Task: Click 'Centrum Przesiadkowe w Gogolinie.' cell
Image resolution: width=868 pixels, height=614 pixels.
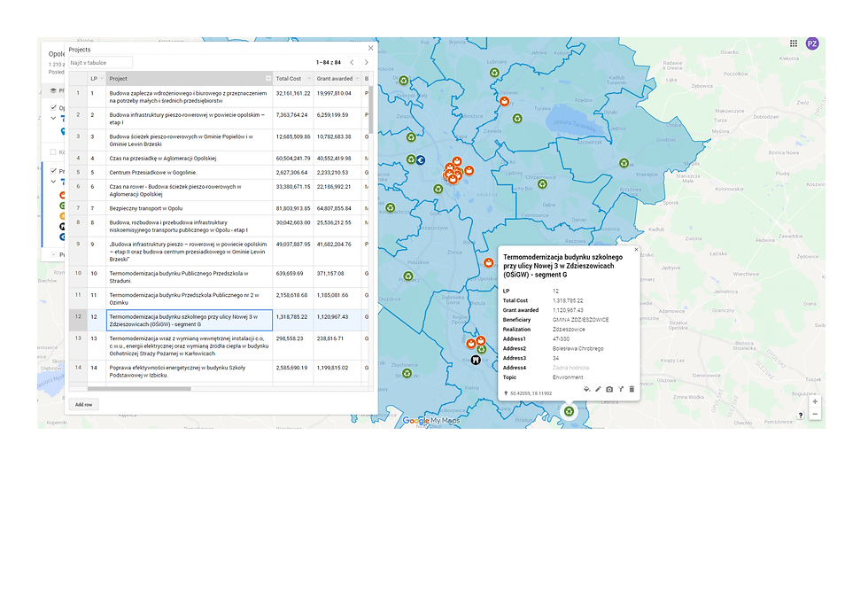Action: (190, 173)
